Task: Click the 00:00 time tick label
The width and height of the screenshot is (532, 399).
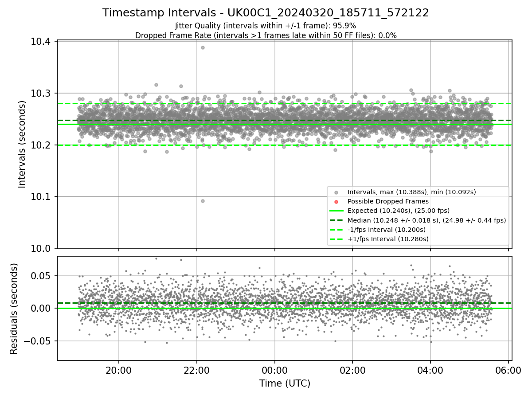Action: [274, 370]
